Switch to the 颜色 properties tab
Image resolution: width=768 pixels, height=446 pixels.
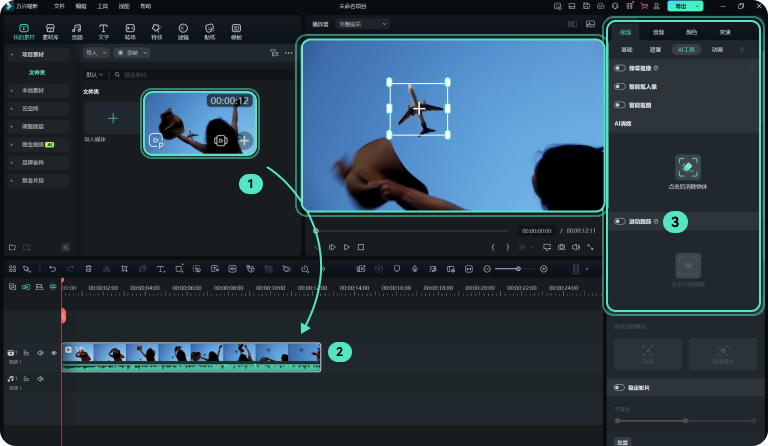pos(691,32)
